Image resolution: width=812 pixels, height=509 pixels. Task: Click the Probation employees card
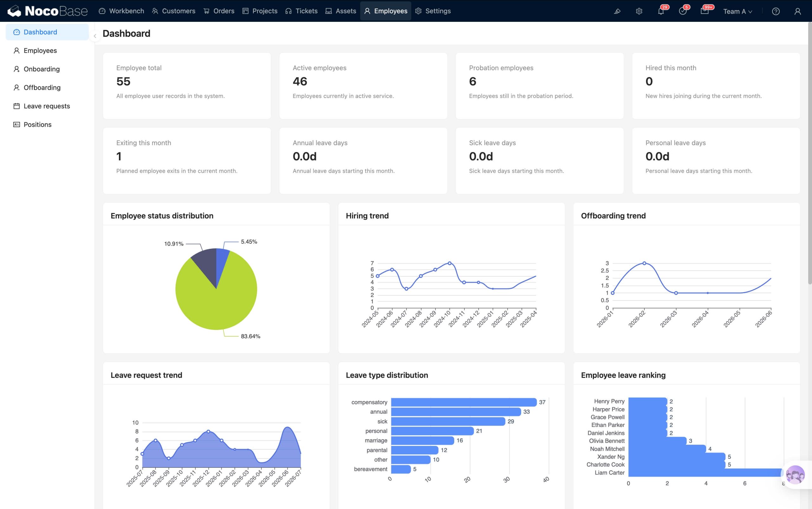point(540,86)
